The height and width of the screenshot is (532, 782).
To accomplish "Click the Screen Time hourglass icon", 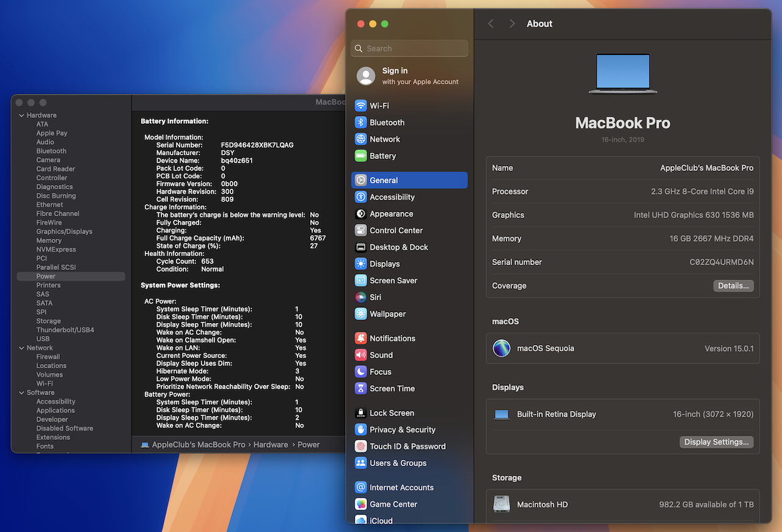I will [x=360, y=388].
